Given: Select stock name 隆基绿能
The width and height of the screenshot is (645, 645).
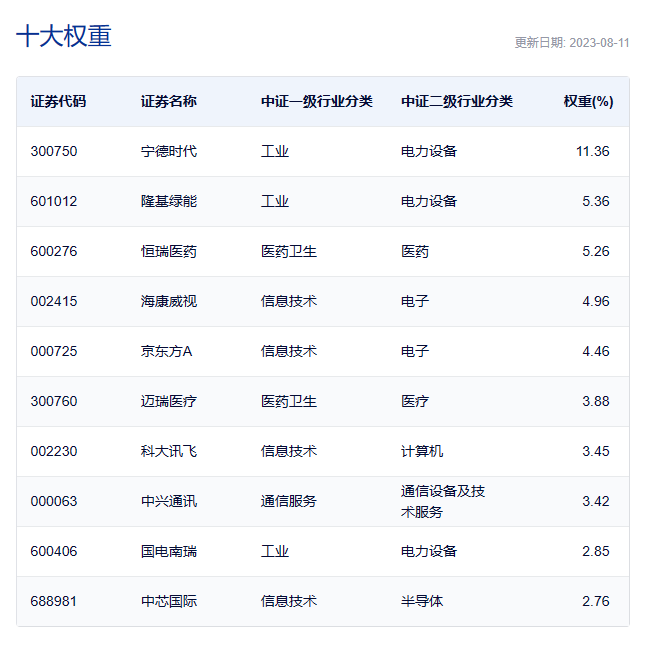Looking at the screenshot, I should [169, 202].
